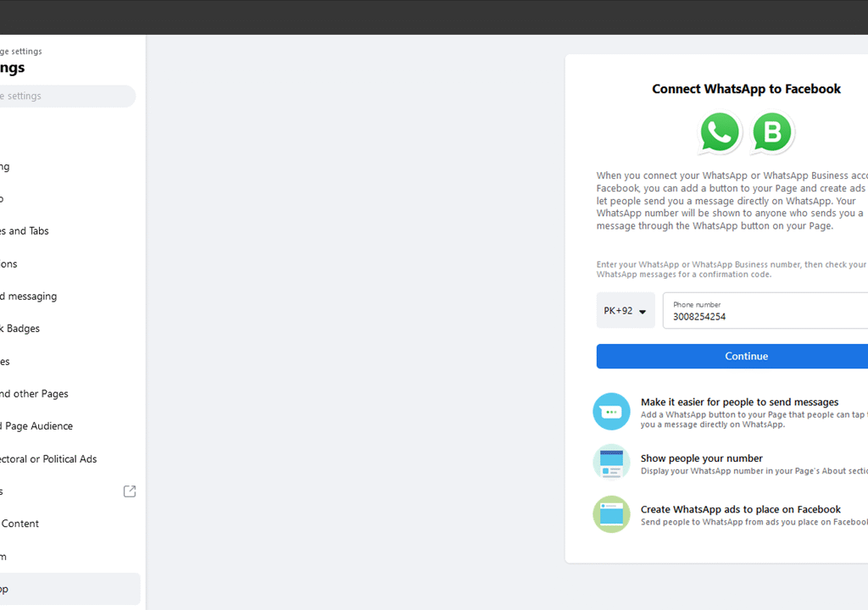Click the 'Create WhatsApp ads to place' heading
Image resolution: width=868 pixels, height=610 pixels.
click(740, 509)
